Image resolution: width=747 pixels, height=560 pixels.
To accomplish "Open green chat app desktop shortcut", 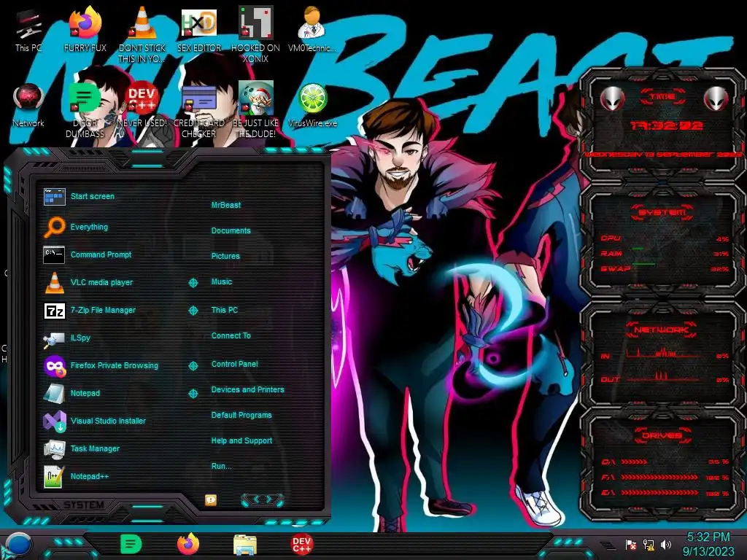I will click(x=85, y=109).
